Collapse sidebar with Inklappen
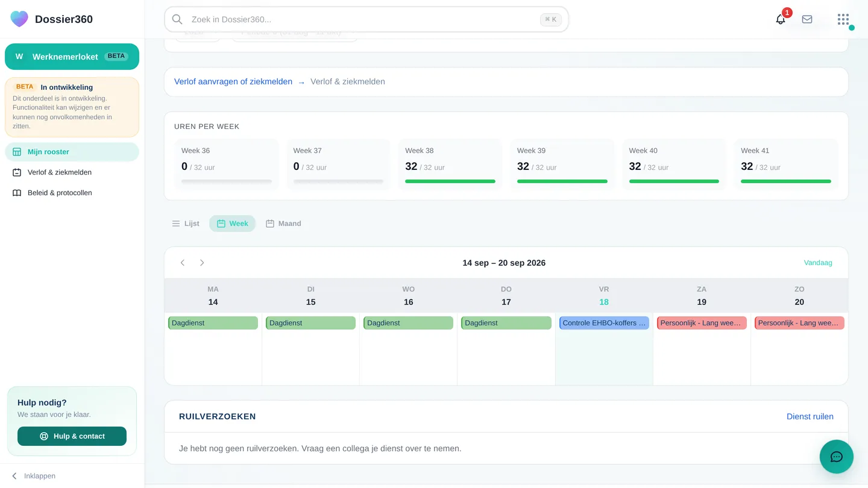This screenshot has height=488, width=868. coord(34,476)
